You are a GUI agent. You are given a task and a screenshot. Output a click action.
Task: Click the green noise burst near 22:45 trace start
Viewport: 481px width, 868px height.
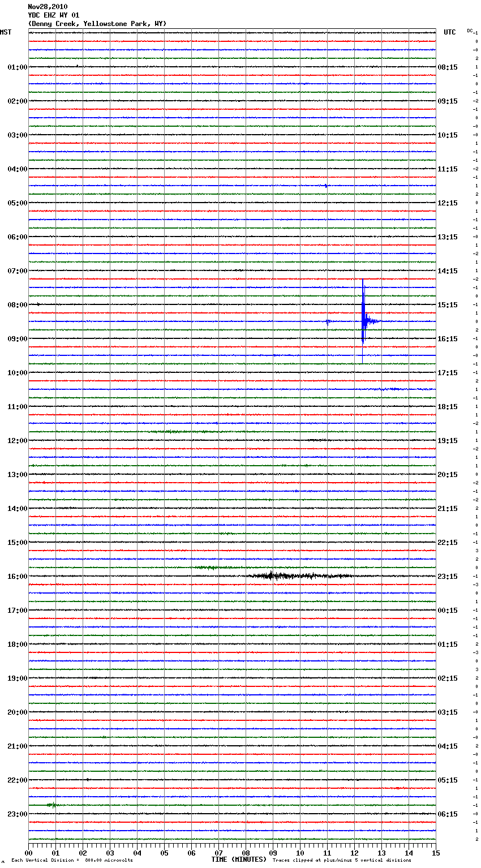(53, 805)
